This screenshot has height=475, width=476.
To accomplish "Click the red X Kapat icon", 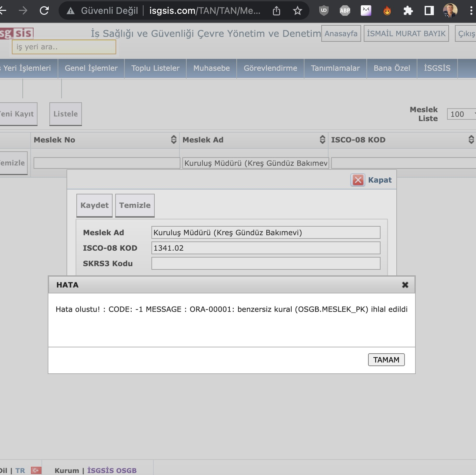I will [x=358, y=180].
